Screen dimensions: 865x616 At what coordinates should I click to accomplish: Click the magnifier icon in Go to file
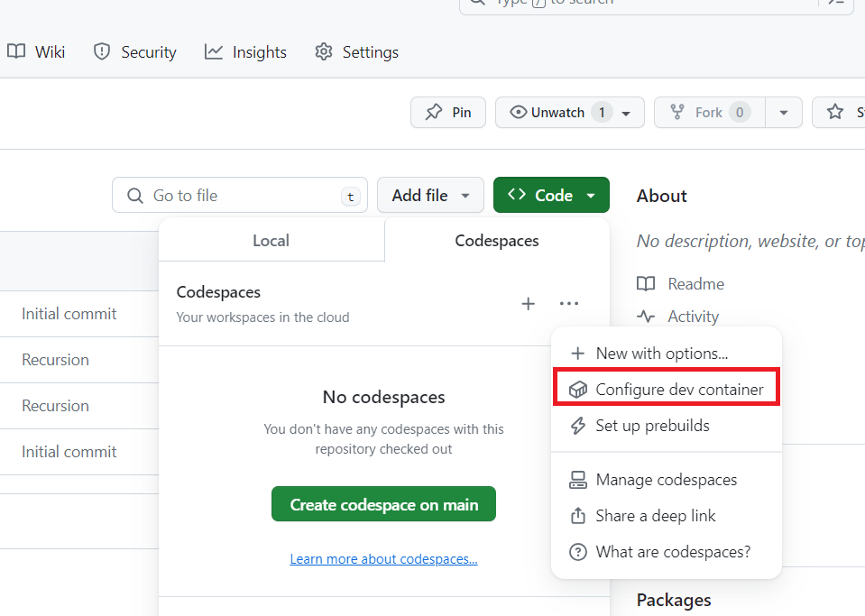pos(135,195)
